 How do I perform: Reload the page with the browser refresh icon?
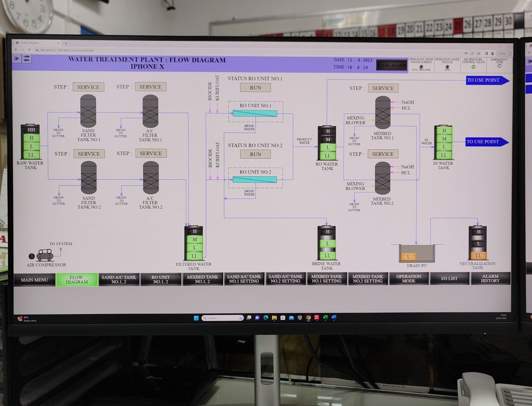coord(29,50)
